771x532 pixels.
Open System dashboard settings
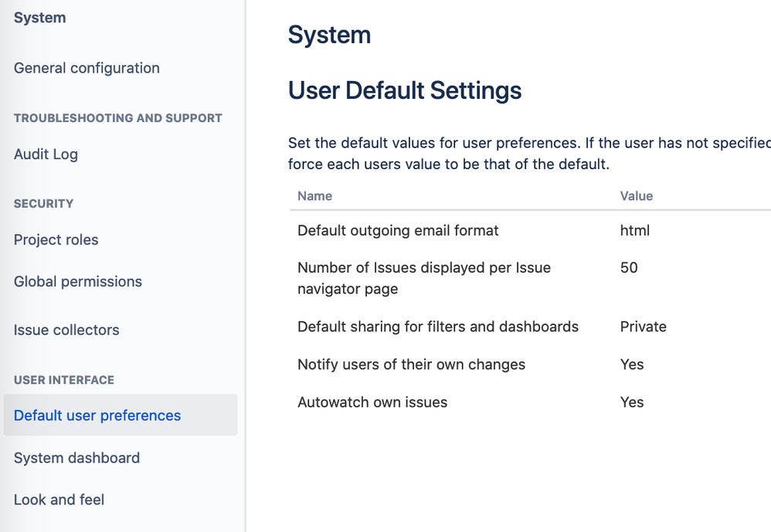pos(76,458)
